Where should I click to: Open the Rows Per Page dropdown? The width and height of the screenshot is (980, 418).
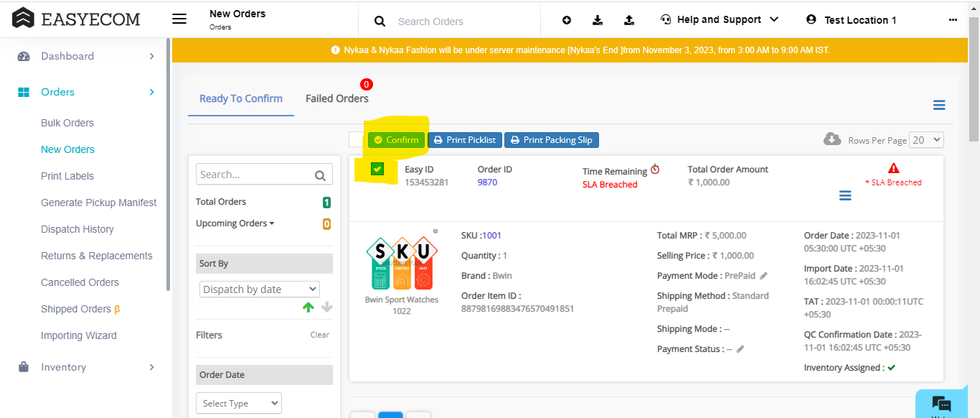(x=926, y=140)
